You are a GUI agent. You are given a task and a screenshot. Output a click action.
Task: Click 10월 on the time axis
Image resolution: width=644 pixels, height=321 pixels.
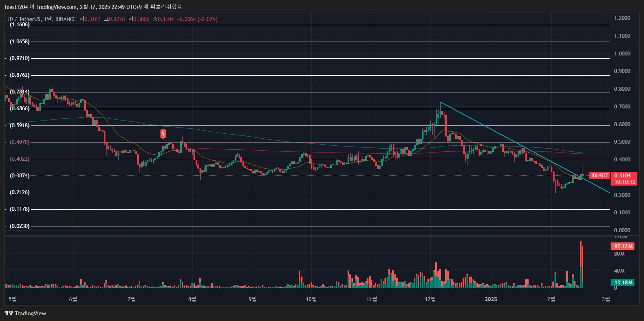311,299
